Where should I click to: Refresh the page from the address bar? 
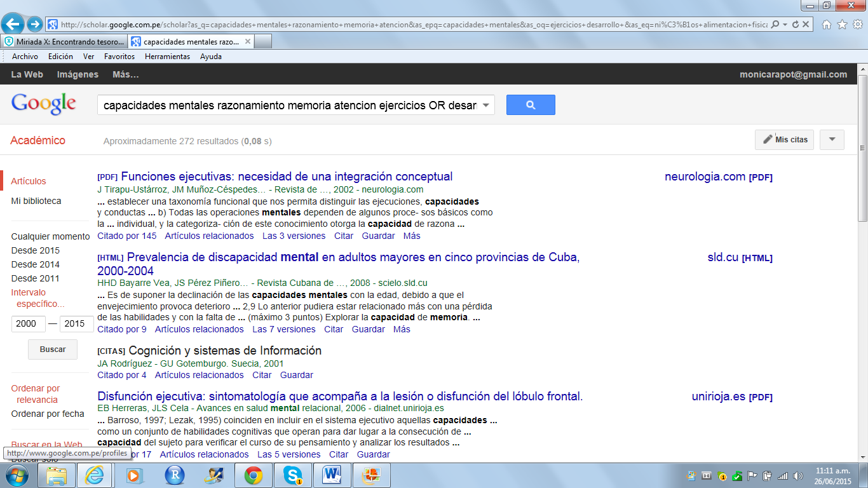[x=796, y=24]
